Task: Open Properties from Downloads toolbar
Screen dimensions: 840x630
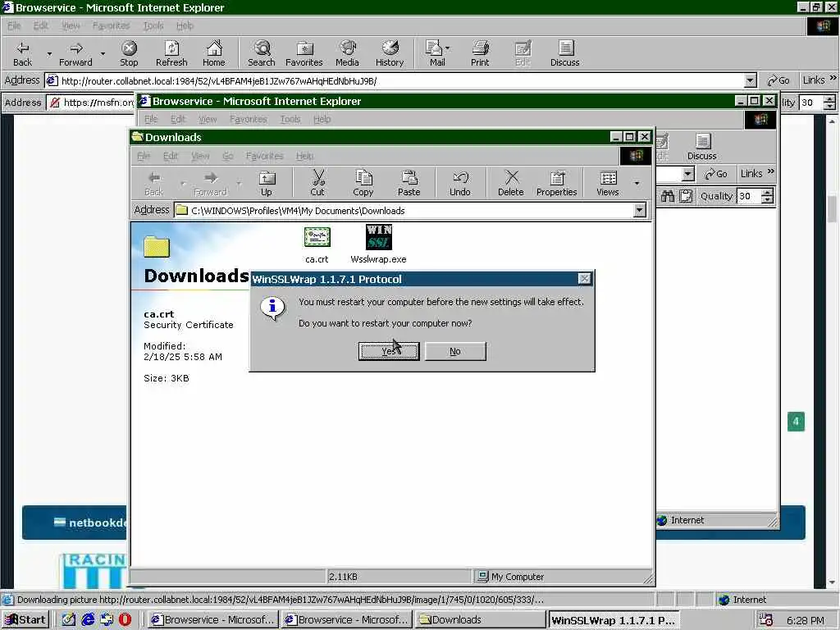Action: [x=557, y=183]
